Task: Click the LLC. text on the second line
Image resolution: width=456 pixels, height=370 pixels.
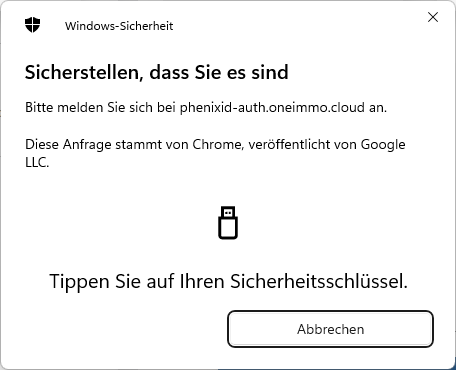Action: tap(37, 162)
